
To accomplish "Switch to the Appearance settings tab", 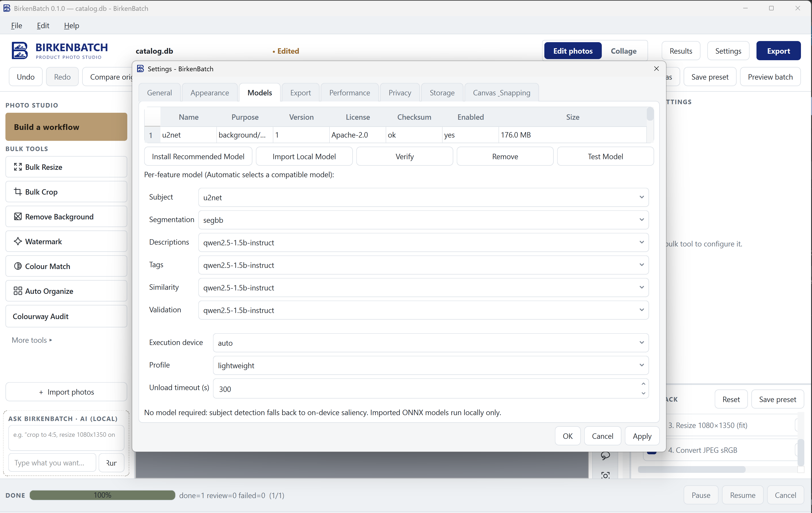I will [209, 93].
